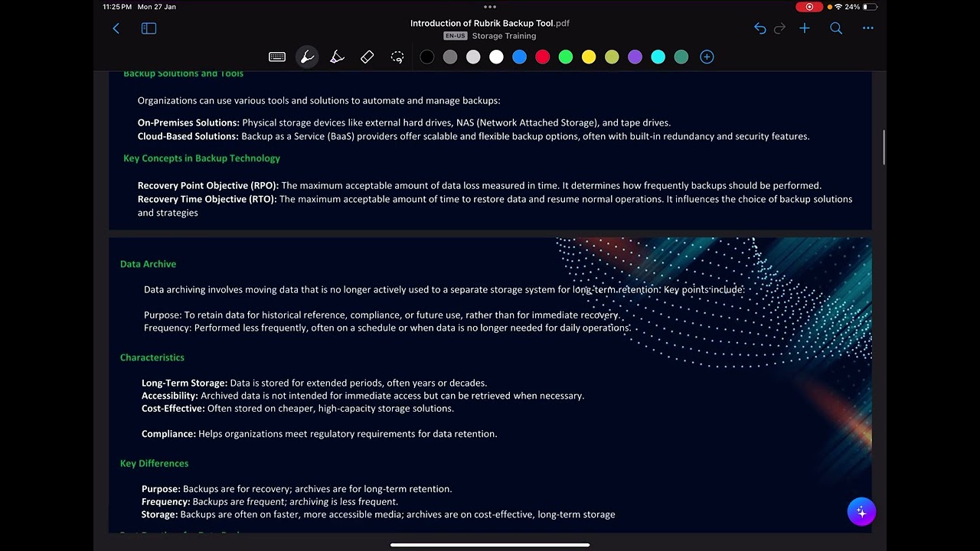This screenshot has height=551, width=980.
Task: Pick the black color swatch
Action: [427, 57]
